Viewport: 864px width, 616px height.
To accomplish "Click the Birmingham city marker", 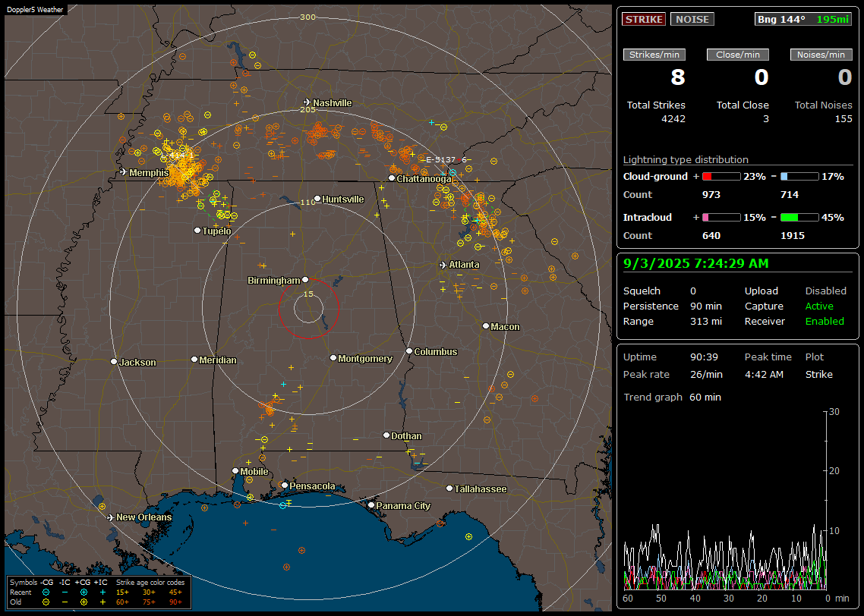I will (x=305, y=280).
